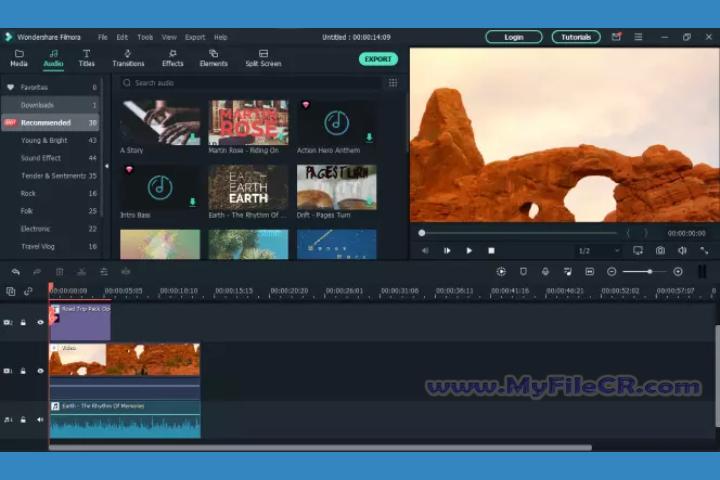Open the Help menu
The height and width of the screenshot is (480, 720).
220,37
